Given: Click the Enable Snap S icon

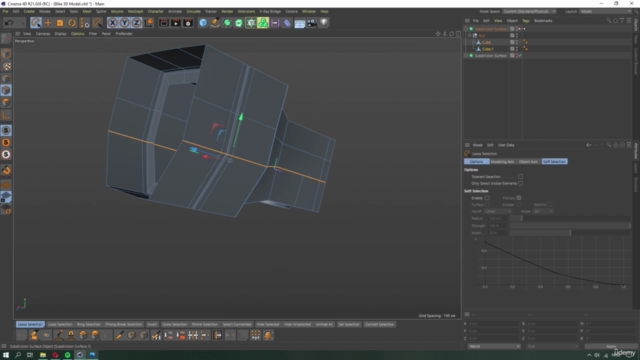Looking at the screenshot, I should pyautogui.click(x=6, y=131).
